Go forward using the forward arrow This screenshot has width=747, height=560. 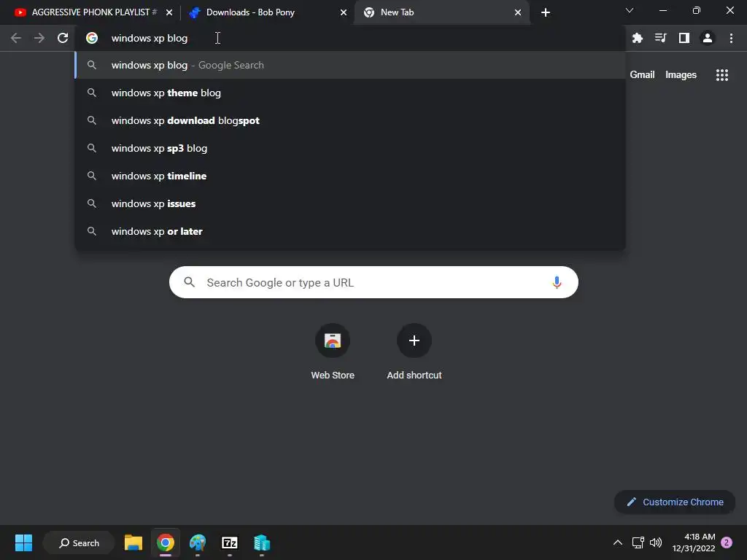pos(39,38)
